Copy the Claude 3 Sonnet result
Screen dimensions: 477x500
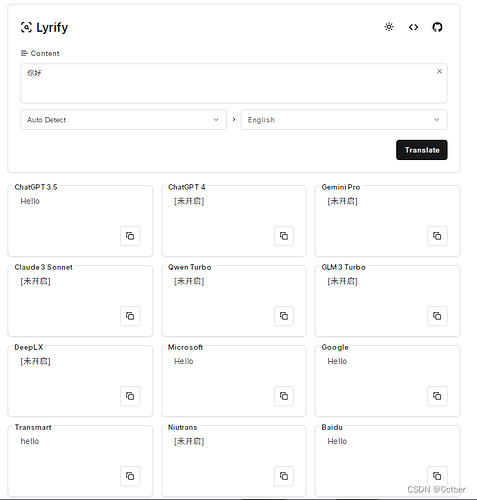click(130, 316)
